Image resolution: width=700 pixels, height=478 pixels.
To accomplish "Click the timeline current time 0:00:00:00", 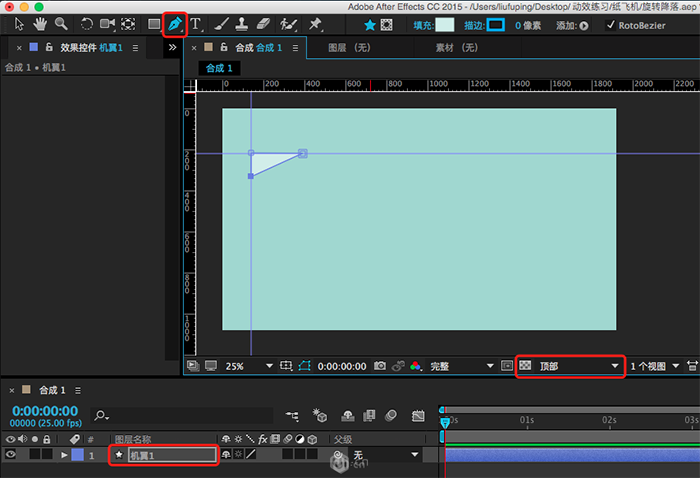I will click(x=45, y=411).
